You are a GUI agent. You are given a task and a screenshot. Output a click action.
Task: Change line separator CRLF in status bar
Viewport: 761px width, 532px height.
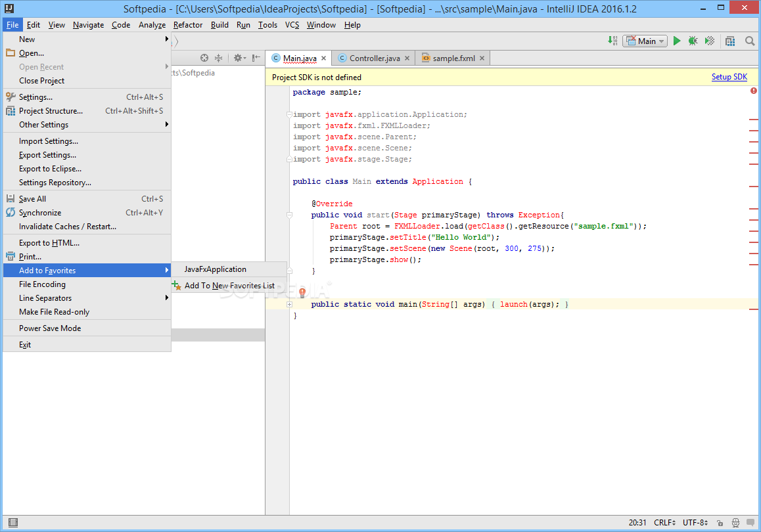[664, 522]
